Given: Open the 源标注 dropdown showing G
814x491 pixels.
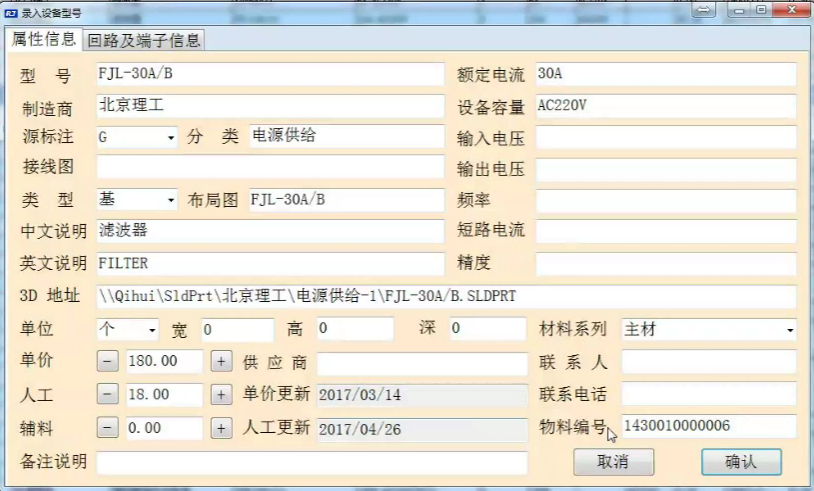Looking at the screenshot, I should click(137, 138).
